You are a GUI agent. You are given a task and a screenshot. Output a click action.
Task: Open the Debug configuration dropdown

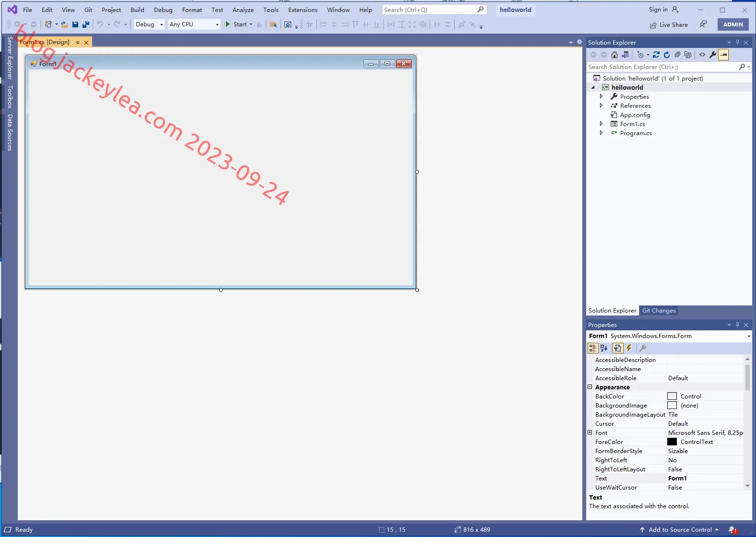(149, 24)
